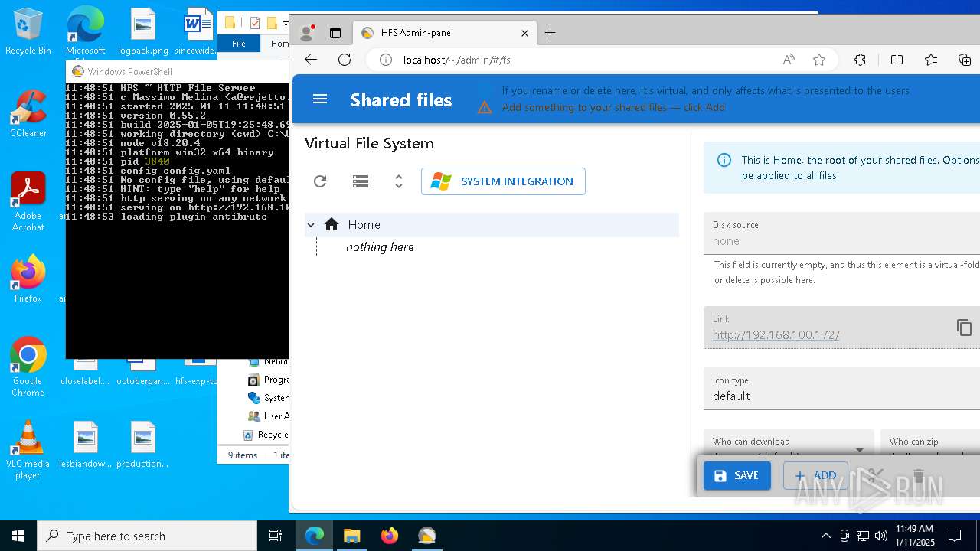Open the browser Extensions menu
This screenshot has width=980, height=551.
coord(860,60)
